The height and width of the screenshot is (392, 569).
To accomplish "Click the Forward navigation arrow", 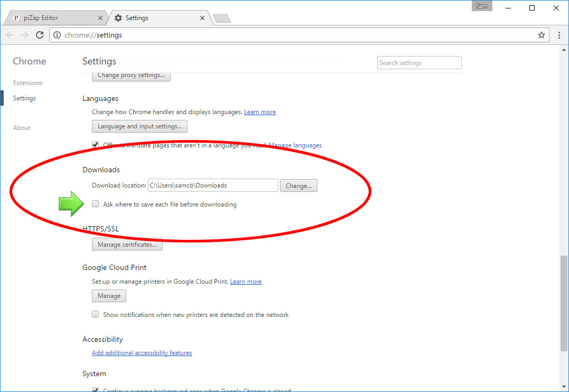I will coord(24,35).
